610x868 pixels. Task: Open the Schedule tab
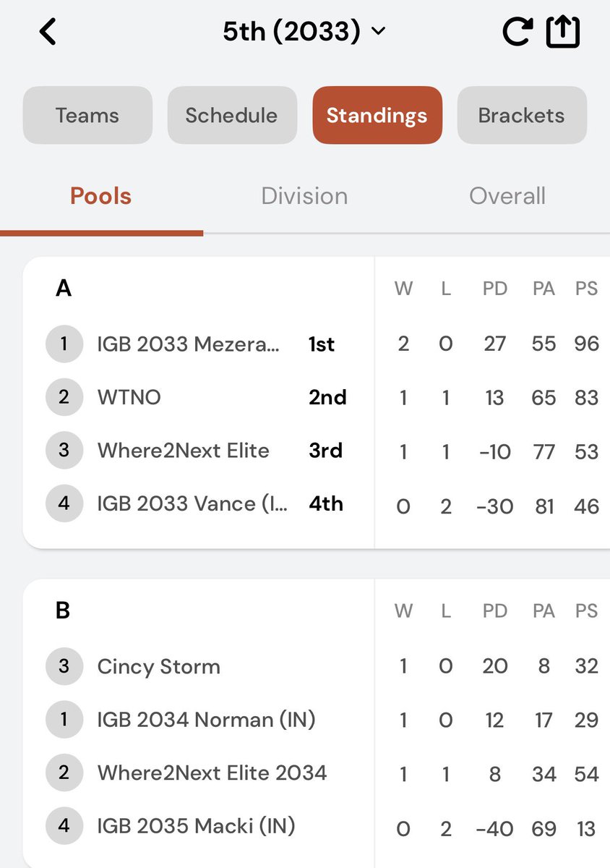[232, 115]
